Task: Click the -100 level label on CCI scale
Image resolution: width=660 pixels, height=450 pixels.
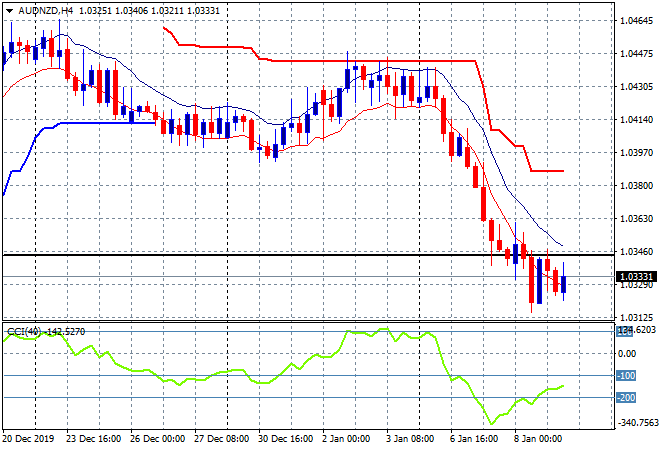Action: (x=626, y=376)
